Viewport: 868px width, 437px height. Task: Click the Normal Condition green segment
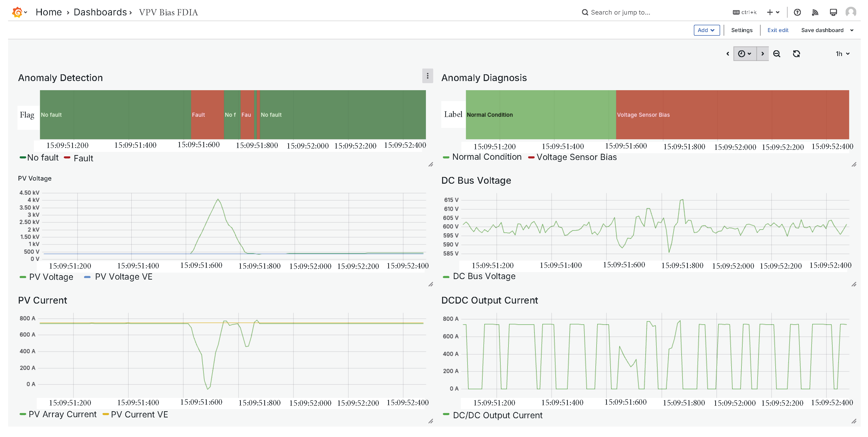pyautogui.click(x=541, y=115)
